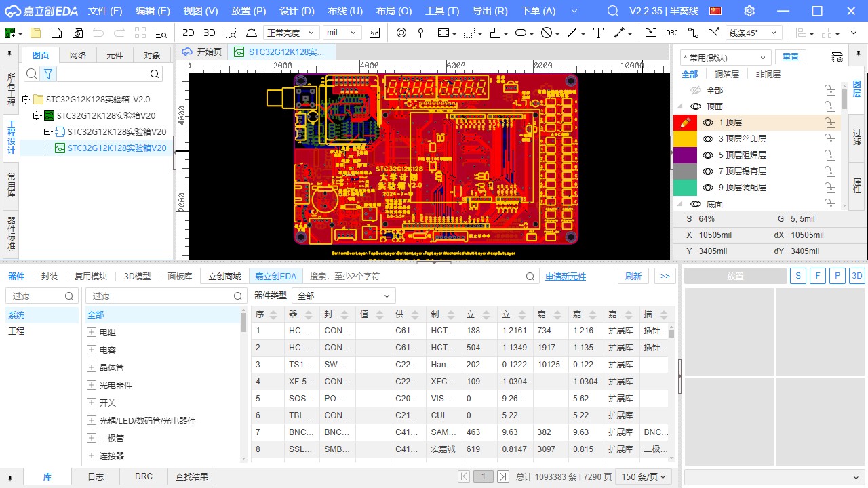The height and width of the screenshot is (488, 868).
Task: Click the search magnifier in title bar
Action: coord(612,11)
